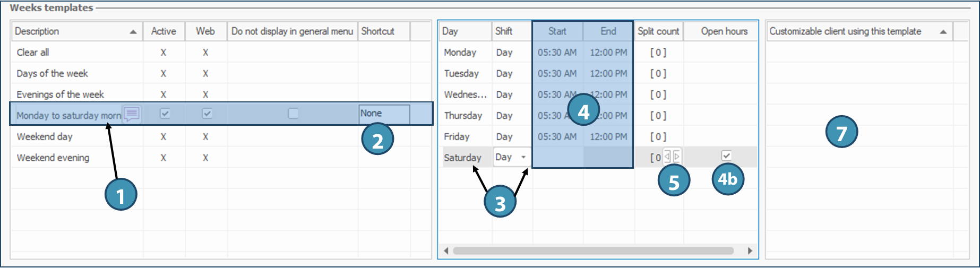Viewport: 980px width, 268px height.
Task: Click the split count decrease arrow
Action: [x=667, y=157]
